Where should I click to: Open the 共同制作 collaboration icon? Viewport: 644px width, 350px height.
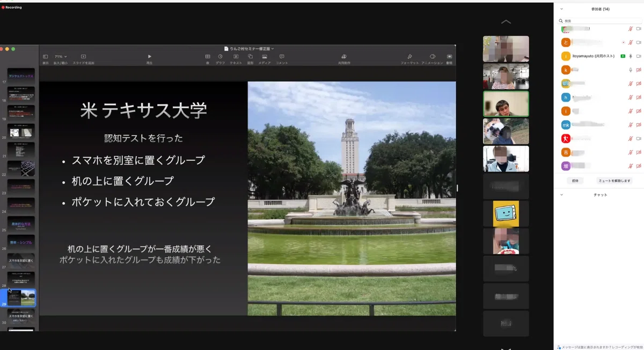click(x=344, y=56)
